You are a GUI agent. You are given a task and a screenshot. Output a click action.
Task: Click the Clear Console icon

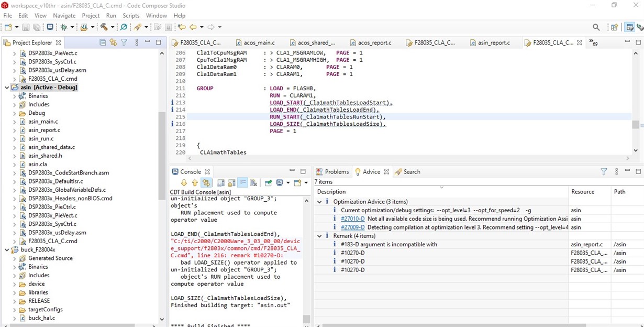pyautogui.click(x=253, y=183)
